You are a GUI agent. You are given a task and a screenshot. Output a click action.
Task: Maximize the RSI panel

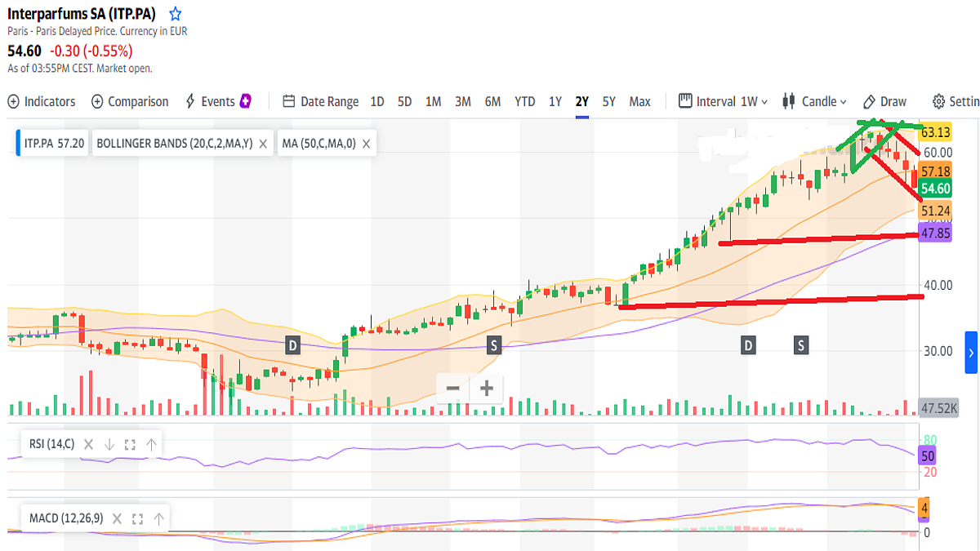tap(130, 445)
